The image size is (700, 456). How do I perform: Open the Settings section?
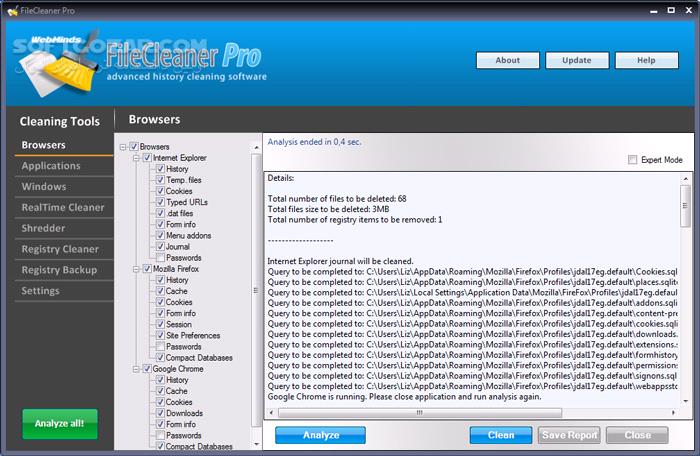click(x=63, y=291)
